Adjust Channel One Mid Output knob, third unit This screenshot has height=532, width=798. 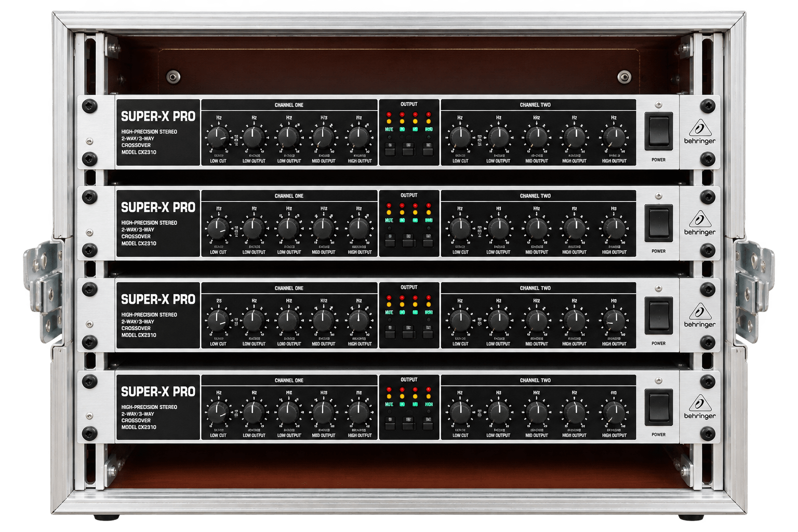pos(323,320)
